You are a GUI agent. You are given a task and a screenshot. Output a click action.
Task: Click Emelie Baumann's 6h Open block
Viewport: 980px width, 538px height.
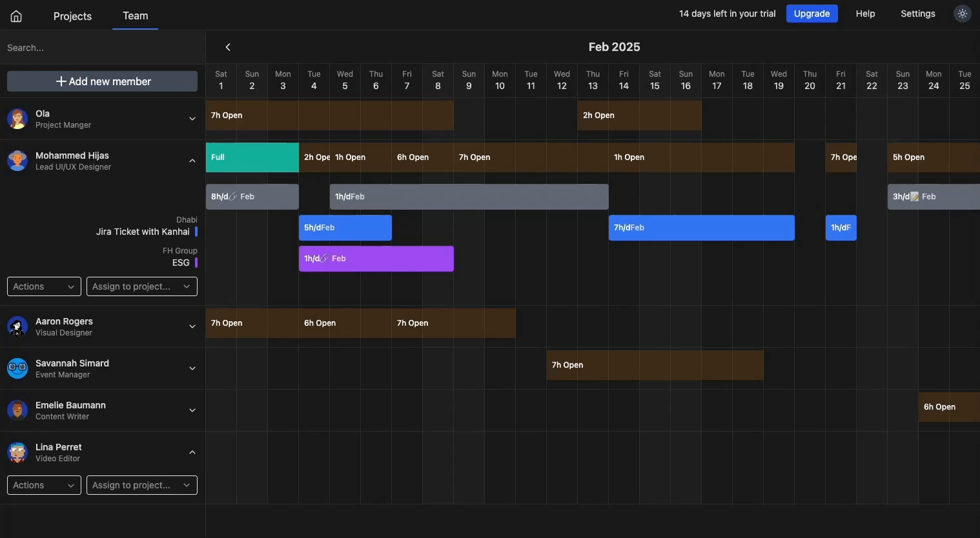click(x=949, y=407)
